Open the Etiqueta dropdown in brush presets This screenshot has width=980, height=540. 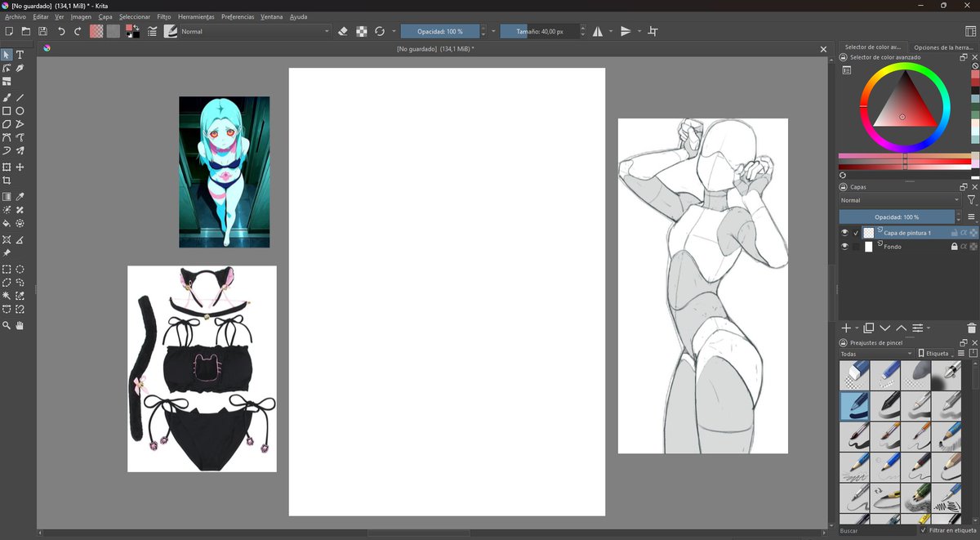936,354
